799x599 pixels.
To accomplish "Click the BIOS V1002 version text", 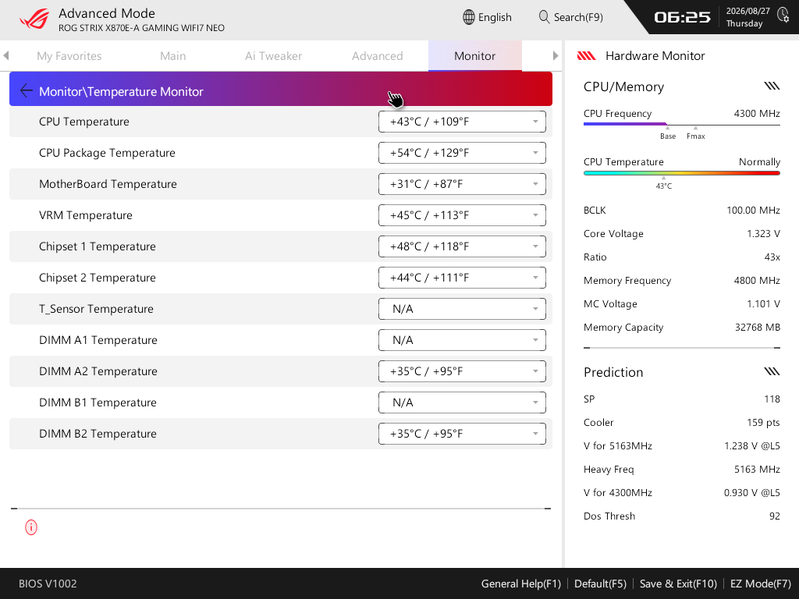I will click(x=48, y=584).
